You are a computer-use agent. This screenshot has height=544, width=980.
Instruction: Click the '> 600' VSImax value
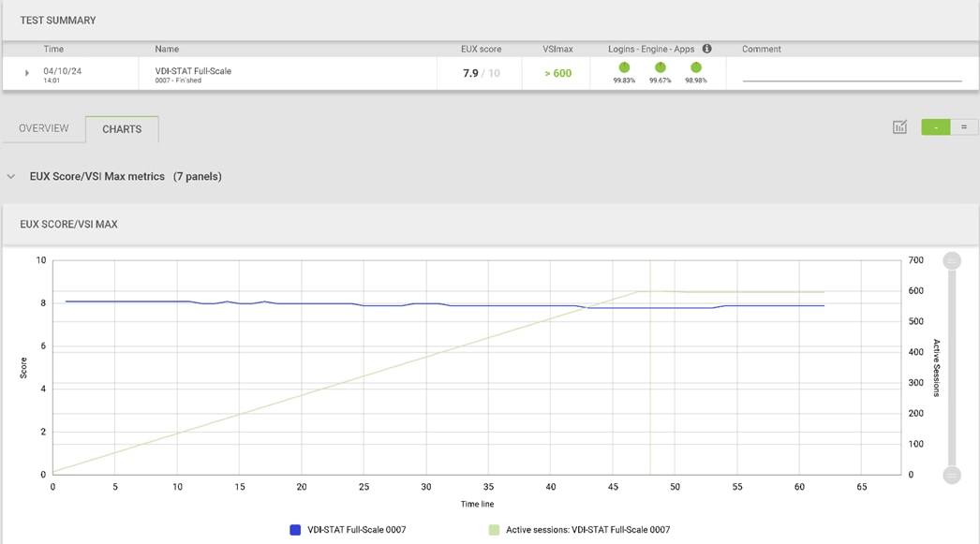coord(558,73)
